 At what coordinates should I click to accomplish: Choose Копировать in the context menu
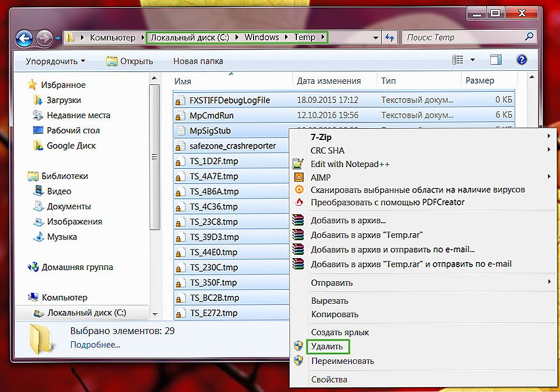coord(423,314)
